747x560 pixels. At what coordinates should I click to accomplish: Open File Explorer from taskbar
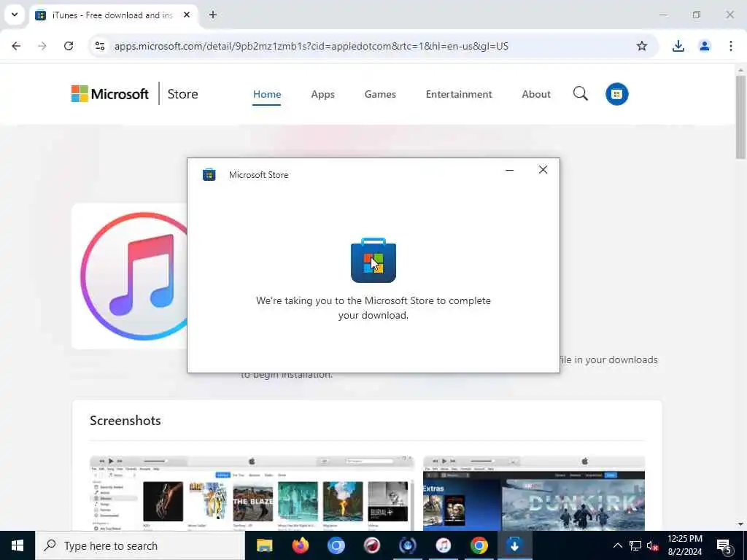point(264,545)
